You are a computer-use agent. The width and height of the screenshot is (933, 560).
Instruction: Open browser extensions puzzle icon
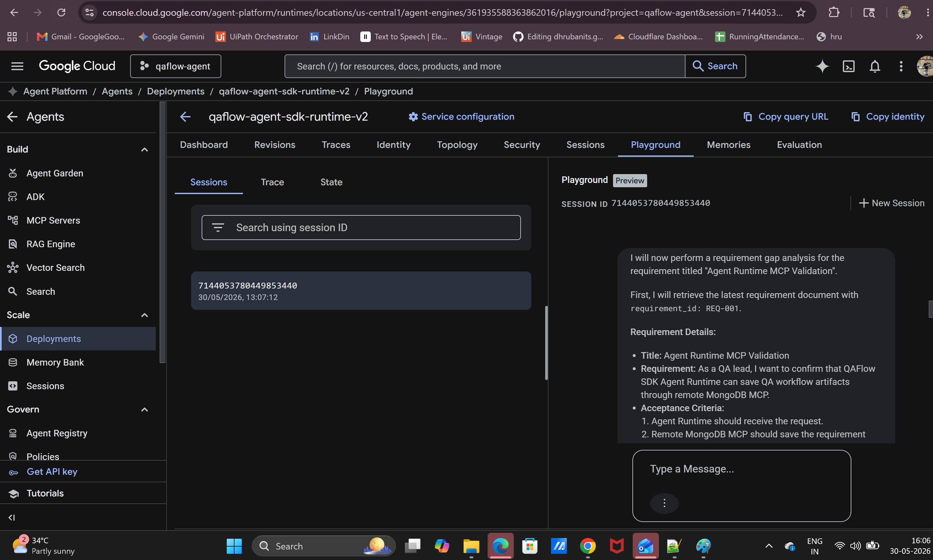834,12
